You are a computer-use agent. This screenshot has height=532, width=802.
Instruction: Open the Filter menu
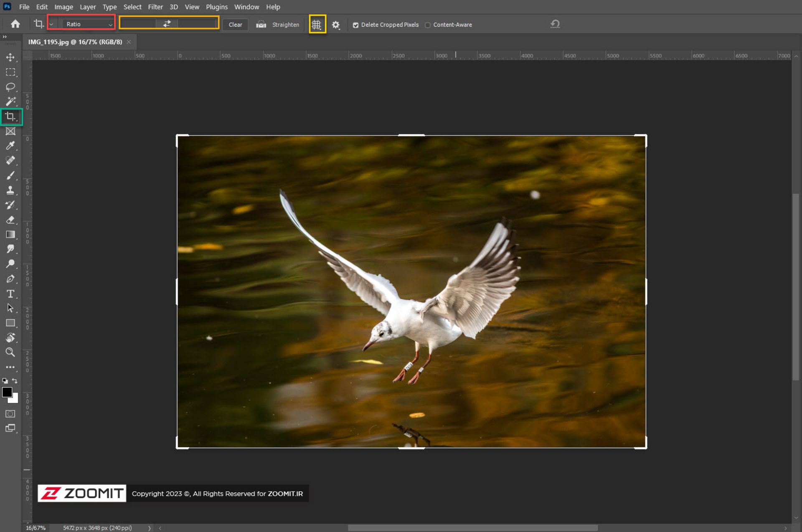[x=155, y=7]
